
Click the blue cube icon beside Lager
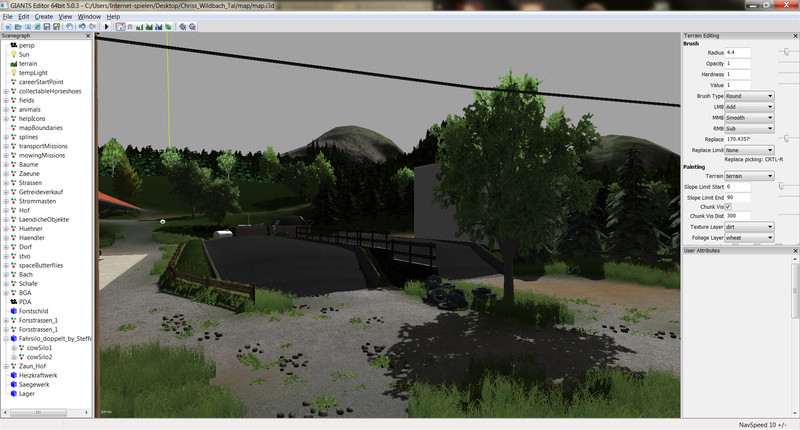pos(14,393)
